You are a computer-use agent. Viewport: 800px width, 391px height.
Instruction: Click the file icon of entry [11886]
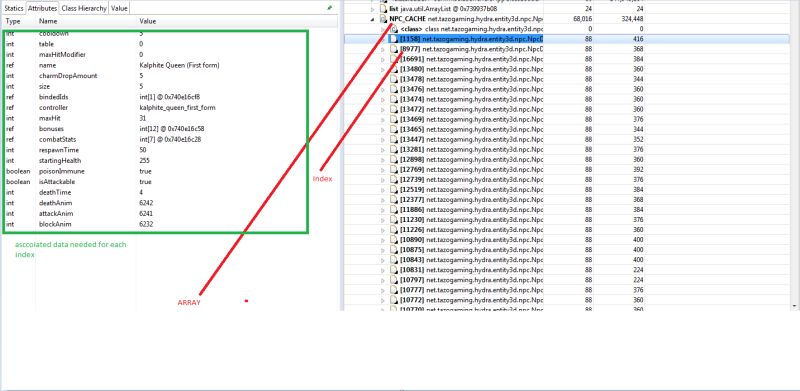393,209
